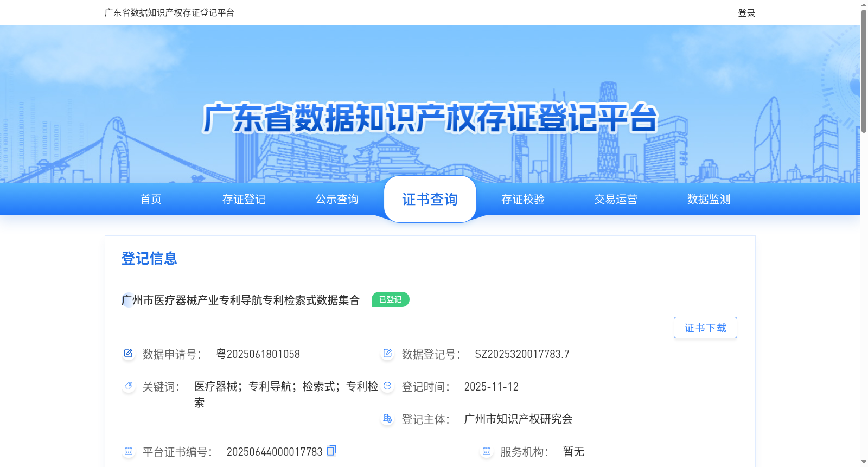Click the calendar icon beside 服务机构
Screen dimensions: 868x467
coord(487,451)
